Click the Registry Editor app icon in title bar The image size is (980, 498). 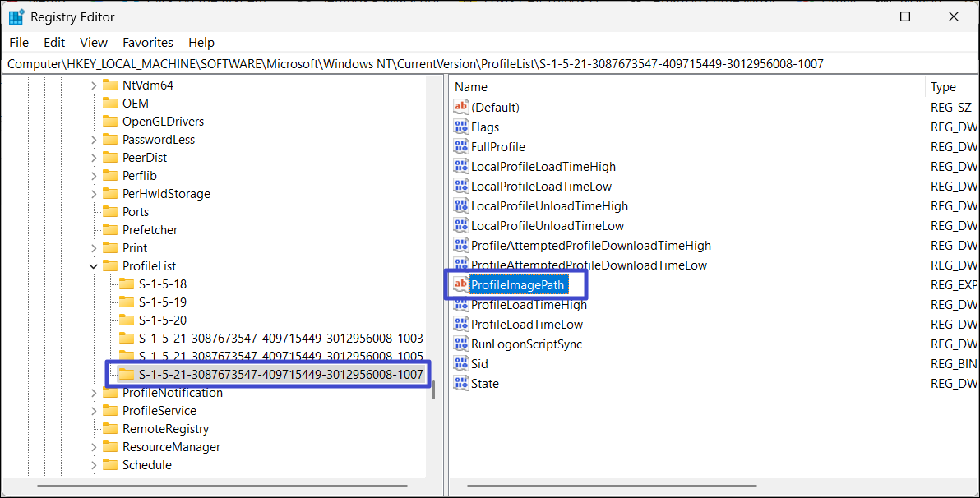coord(17,17)
